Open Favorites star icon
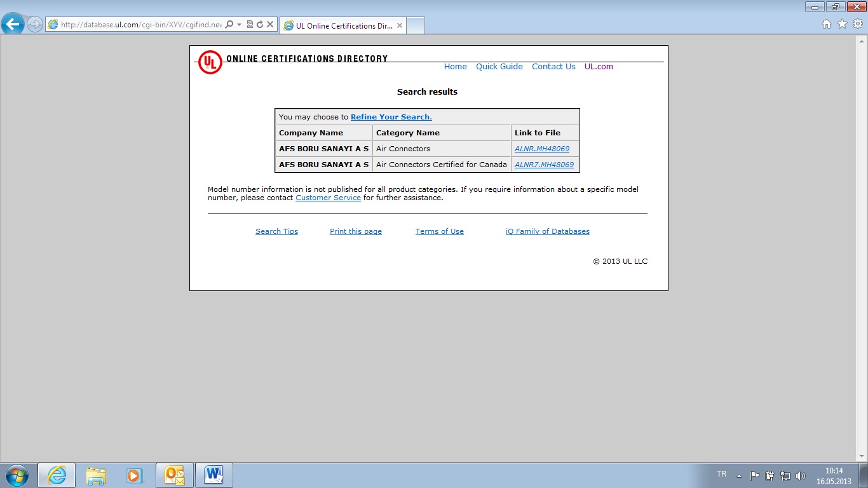Viewport: 868px width, 488px height. [x=842, y=24]
